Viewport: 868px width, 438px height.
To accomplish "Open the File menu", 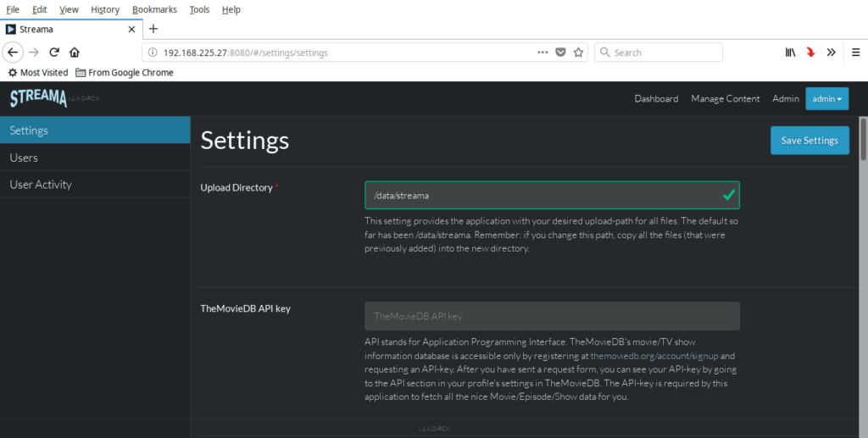I will (13, 9).
